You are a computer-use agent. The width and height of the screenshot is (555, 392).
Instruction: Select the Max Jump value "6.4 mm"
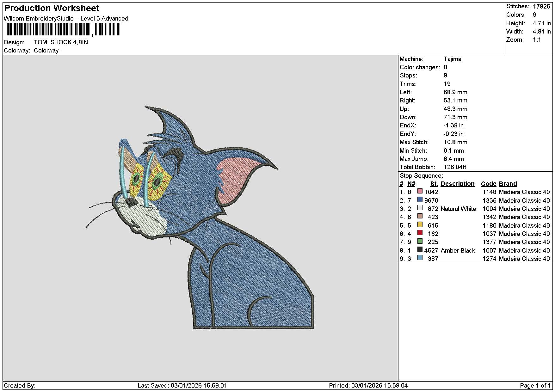454,159
